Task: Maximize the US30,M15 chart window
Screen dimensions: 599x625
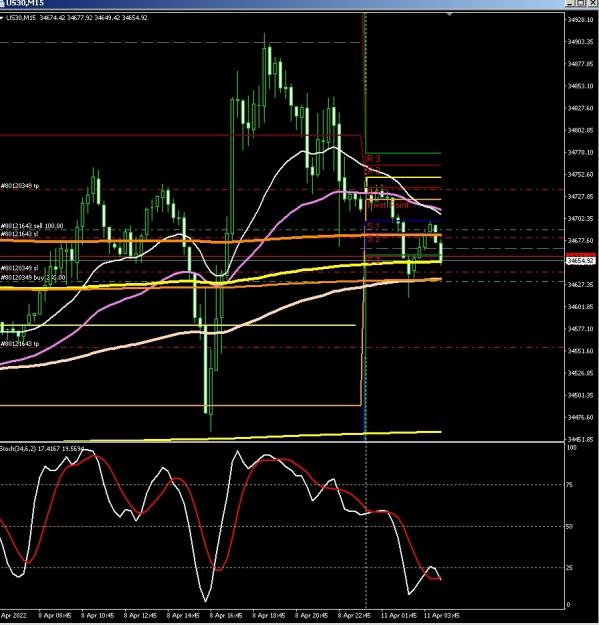Action: pos(581,3)
